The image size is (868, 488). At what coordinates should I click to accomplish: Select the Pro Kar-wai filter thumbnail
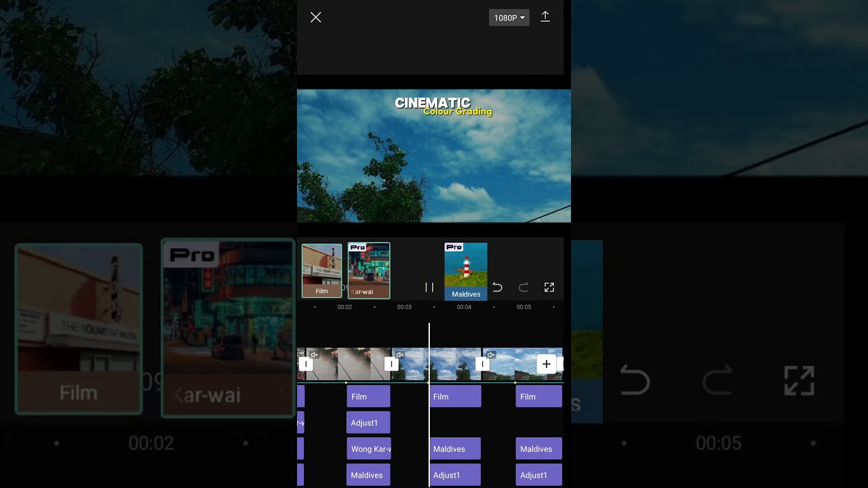(369, 270)
